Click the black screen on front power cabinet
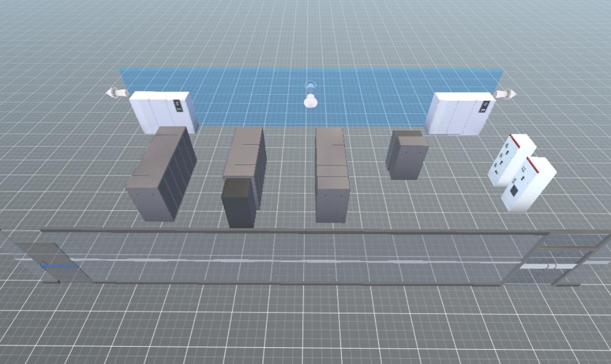The height and width of the screenshot is (364, 611). pos(514,190)
